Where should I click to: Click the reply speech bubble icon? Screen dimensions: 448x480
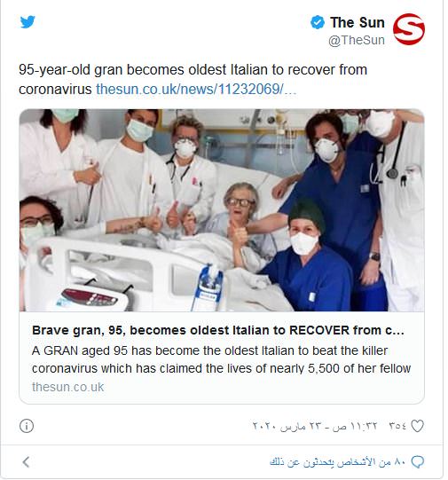418,462
